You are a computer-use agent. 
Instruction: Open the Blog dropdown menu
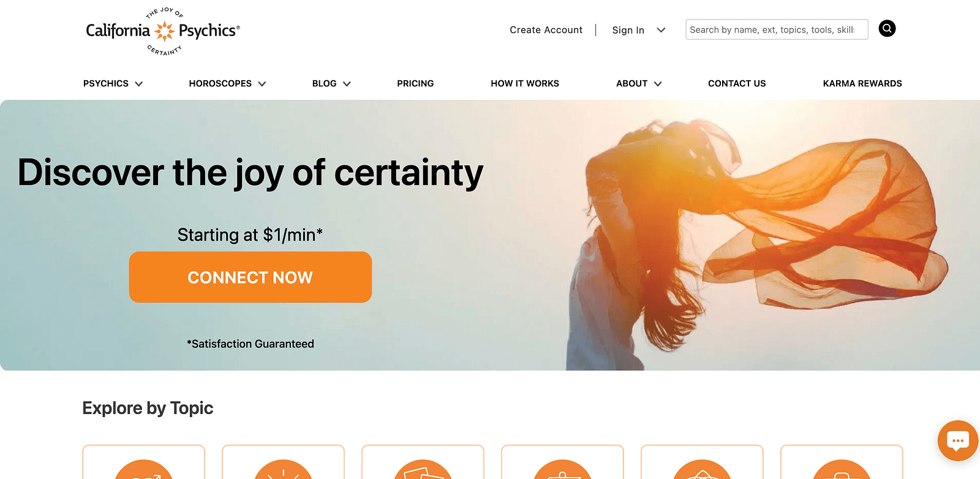pyautogui.click(x=331, y=83)
